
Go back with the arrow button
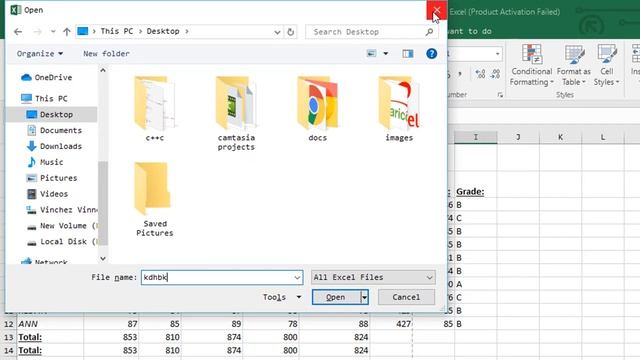[18, 32]
